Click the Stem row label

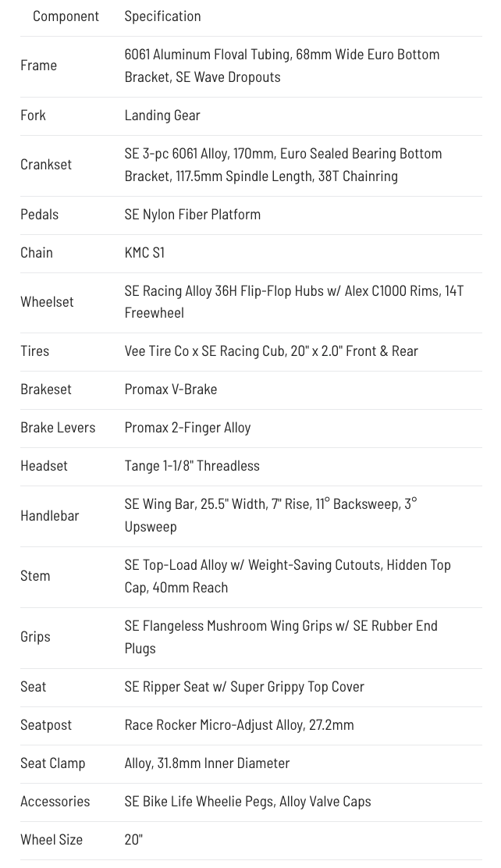coord(35,576)
